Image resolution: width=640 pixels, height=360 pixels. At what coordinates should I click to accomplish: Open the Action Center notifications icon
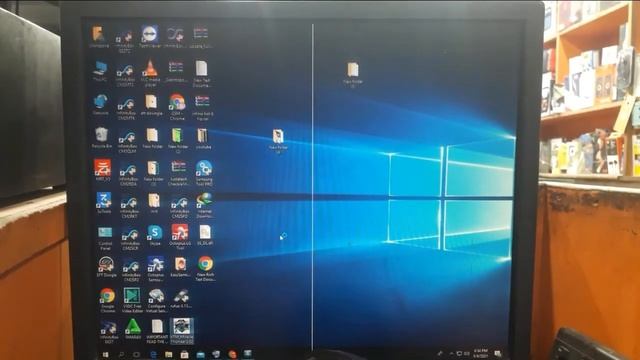[x=498, y=353]
